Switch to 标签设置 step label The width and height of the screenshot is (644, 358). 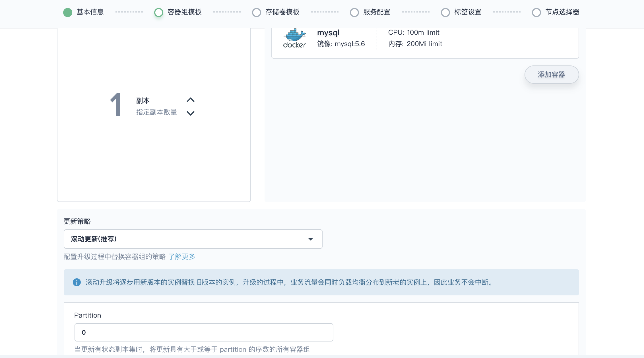(x=468, y=12)
